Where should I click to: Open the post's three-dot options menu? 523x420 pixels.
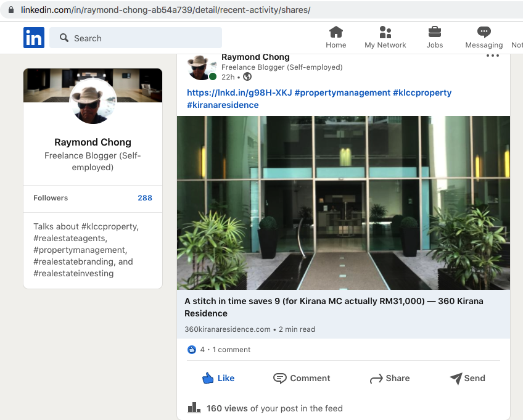pos(493,56)
